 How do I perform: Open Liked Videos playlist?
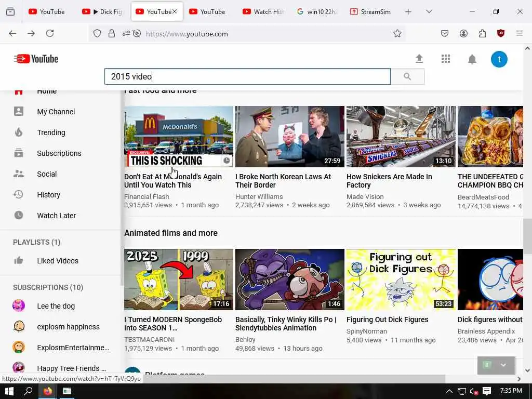(58, 261)
